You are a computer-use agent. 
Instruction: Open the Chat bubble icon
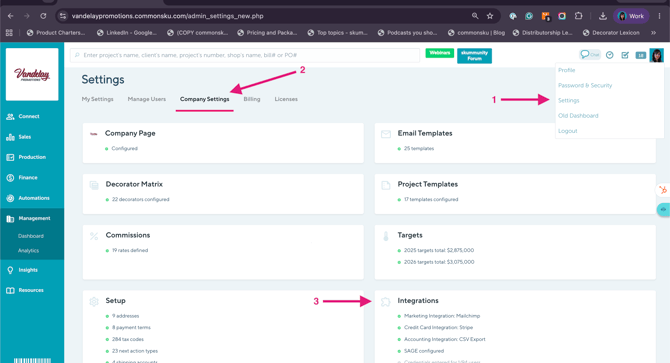coord(589,55)
